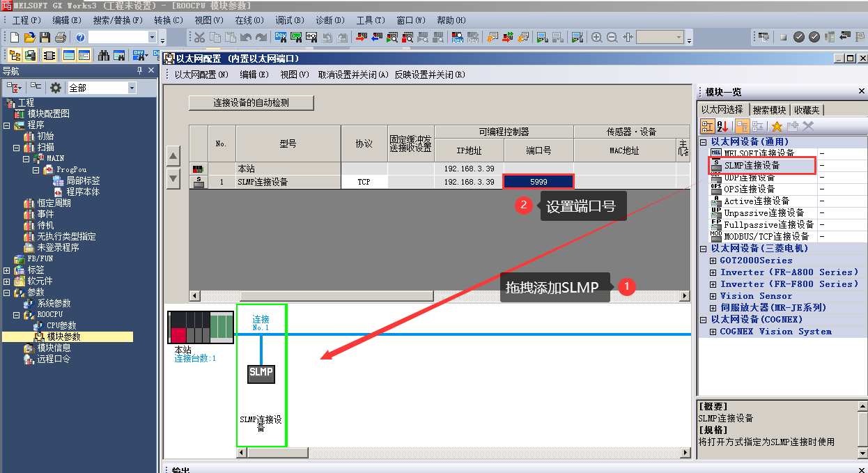Viewport: 868px width, 473px height.
Task: Switch to the 收藏夹 tab
Action: pos(807,110)
